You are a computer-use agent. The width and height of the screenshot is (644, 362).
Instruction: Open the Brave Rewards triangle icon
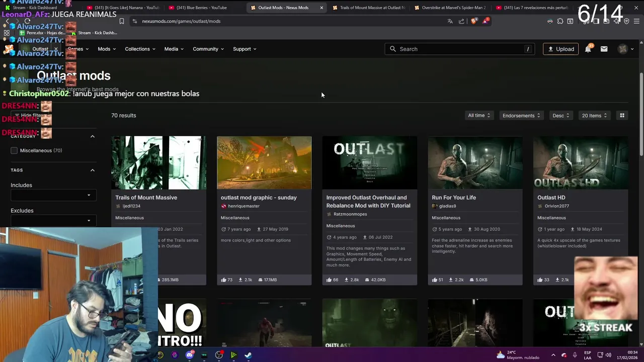(x=486, y=21)
